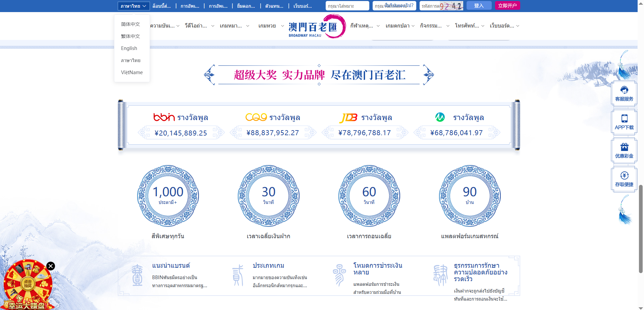Expand the ความบัน… nav menu
The height and width of the screenshot is (310, 644).
165,26
